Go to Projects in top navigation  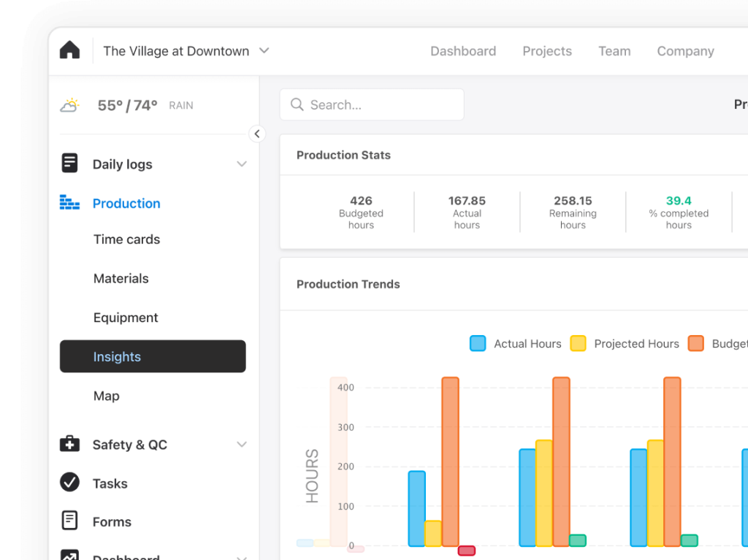click(x=547, y=51)
